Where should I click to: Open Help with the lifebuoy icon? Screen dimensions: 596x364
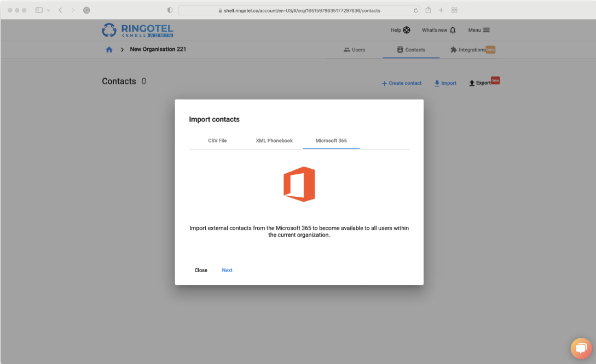[400, 30]
